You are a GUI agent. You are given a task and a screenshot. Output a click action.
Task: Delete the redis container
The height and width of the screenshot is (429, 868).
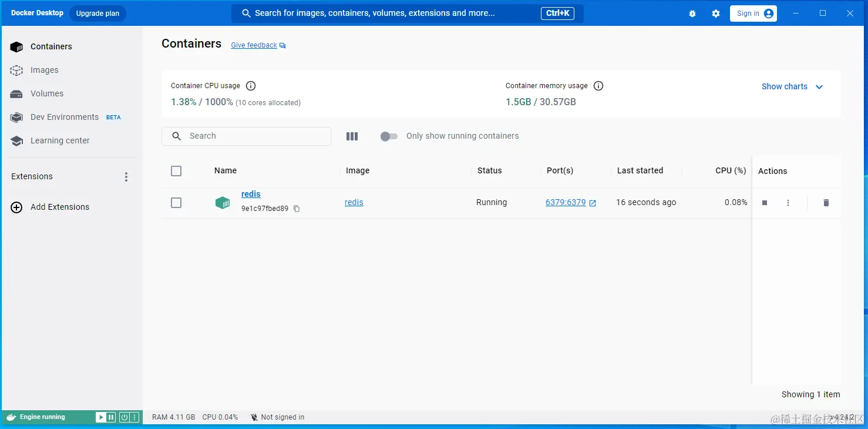pyautogui.click(x=826, y=203)
